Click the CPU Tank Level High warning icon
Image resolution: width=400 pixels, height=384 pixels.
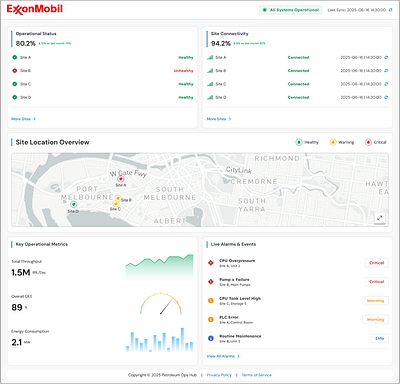pos(211,301)
